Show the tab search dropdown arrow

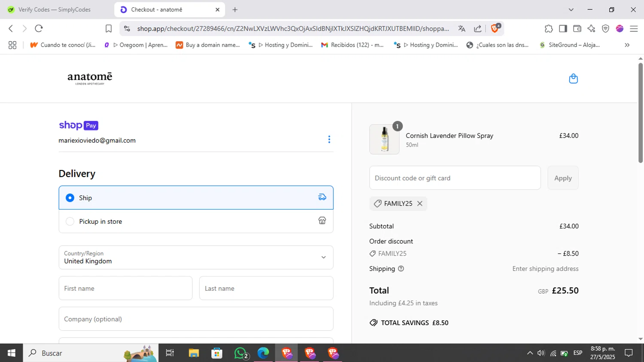pos(571,9)
